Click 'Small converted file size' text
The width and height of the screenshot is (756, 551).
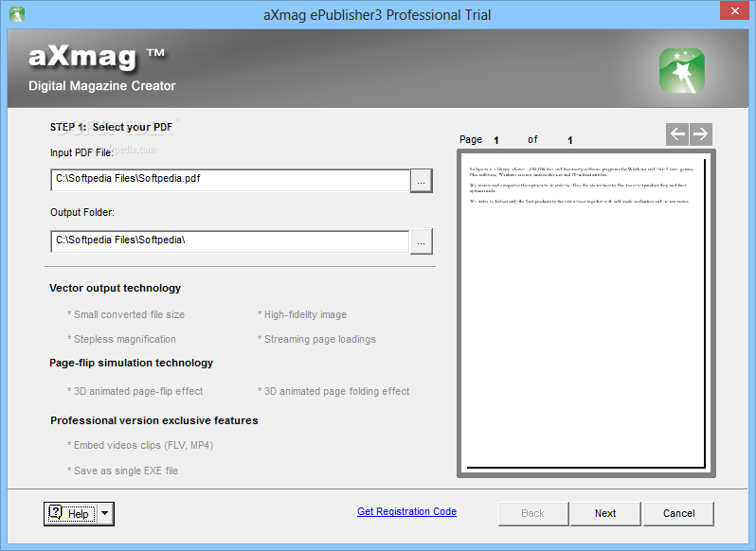(126, 314)
